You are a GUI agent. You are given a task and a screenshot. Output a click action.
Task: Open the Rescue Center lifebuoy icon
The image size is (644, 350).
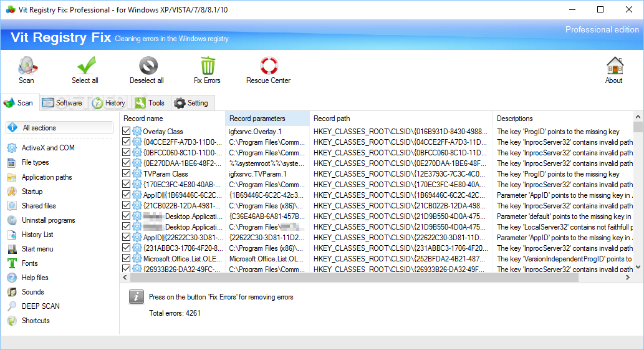tap(269, 66)
